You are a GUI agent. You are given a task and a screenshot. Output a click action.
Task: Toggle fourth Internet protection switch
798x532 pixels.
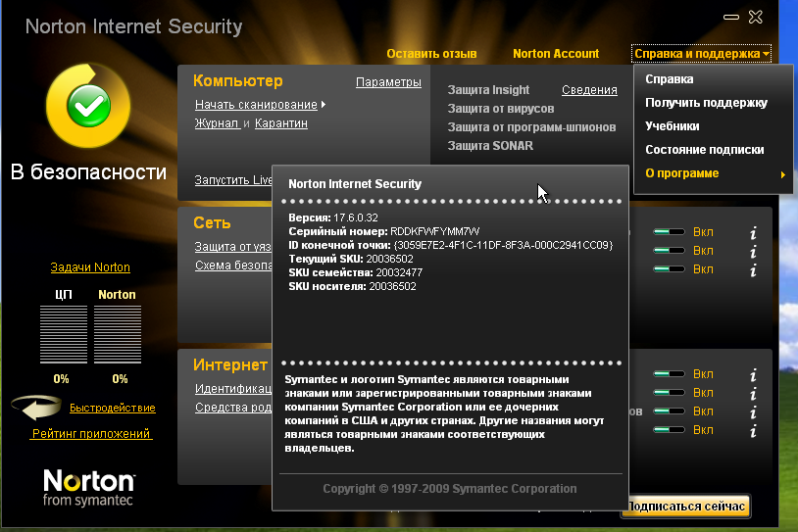[x=669, y=430]
